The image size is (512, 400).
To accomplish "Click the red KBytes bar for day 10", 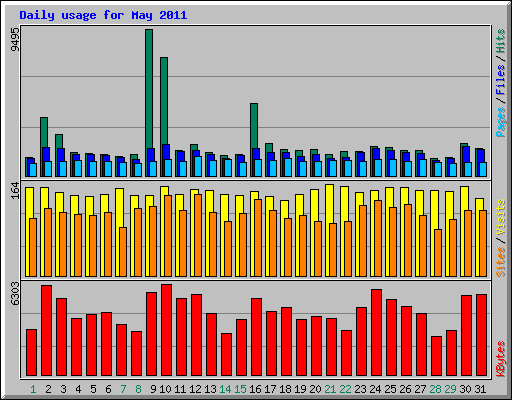I will pos(166,330).
